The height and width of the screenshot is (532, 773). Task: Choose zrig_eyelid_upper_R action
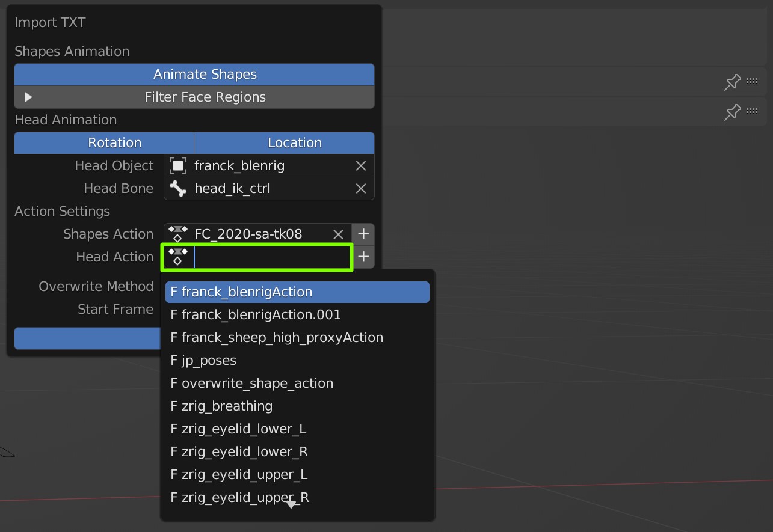coord(297,498)
